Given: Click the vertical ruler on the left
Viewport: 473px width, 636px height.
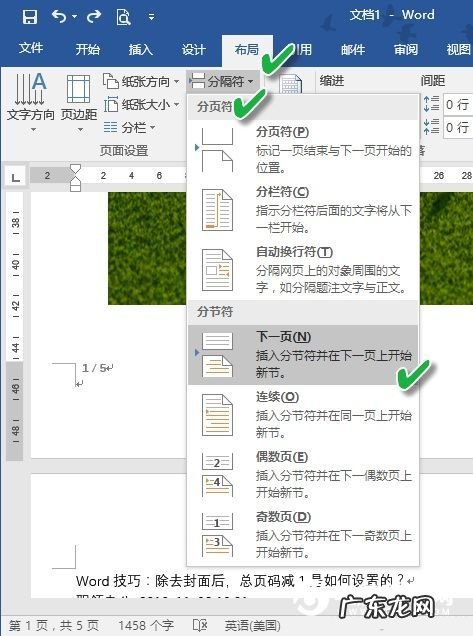Looking at the screenshot, I should point(15,327).
